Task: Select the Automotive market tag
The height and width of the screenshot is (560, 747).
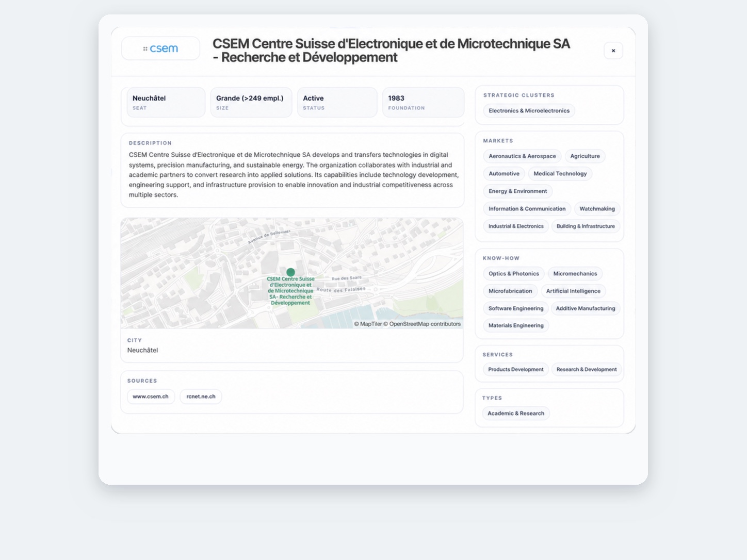Action: coord(504,174)
